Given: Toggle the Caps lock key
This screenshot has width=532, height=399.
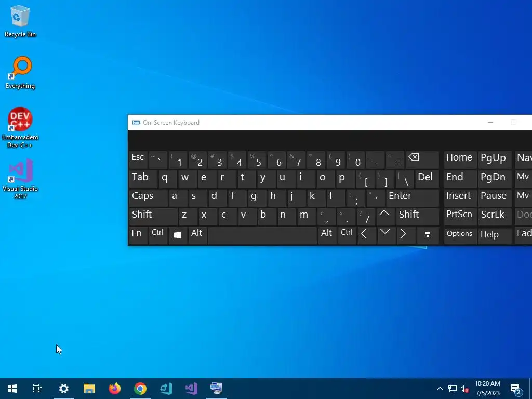Looking at the screenshot, I should tap(148, 197).
